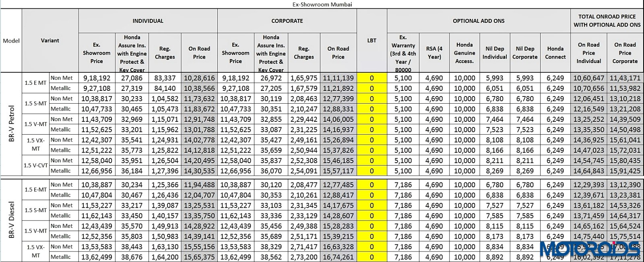Select the 1.5 E MT petrol variant cell
644x262 pixels.
pos(35,83)
